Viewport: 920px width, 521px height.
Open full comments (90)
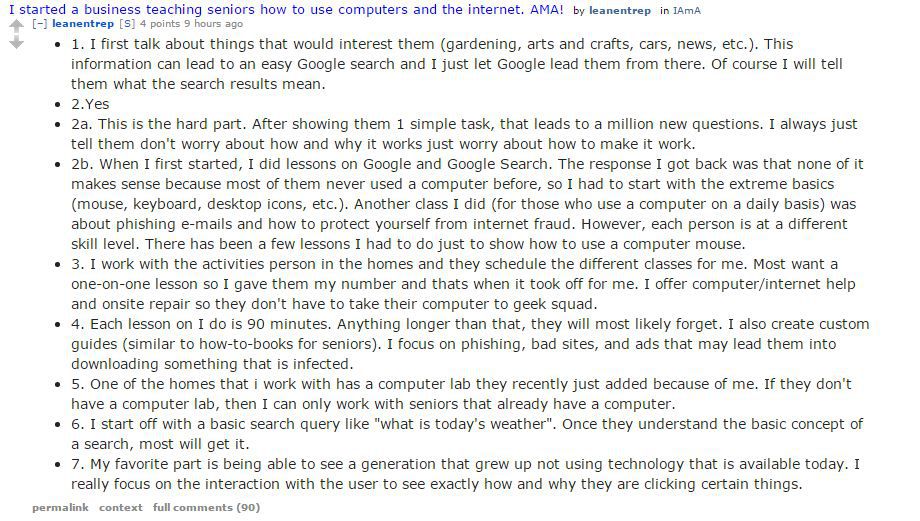(x=206, y=508)
